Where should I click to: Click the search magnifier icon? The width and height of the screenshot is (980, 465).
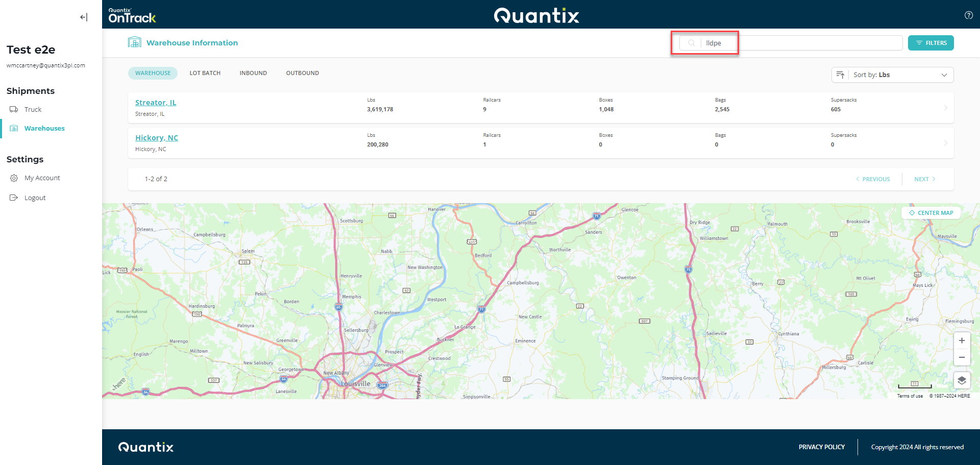pos(691,43)
